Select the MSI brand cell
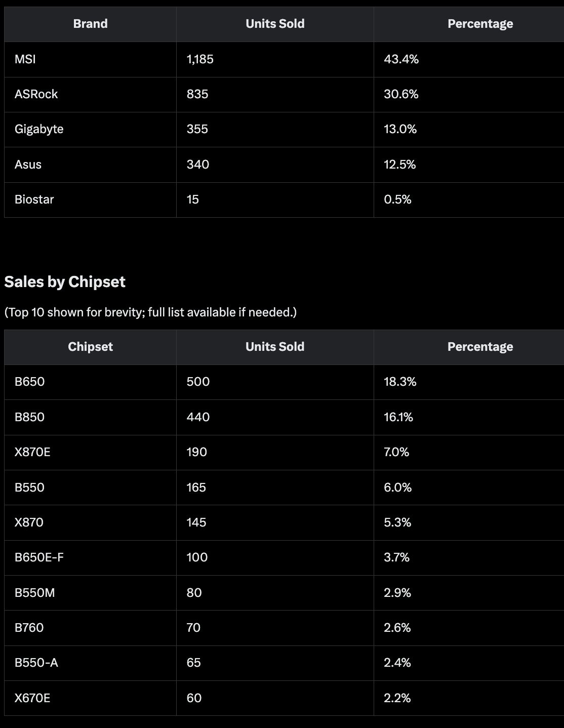 click(25, 59)
